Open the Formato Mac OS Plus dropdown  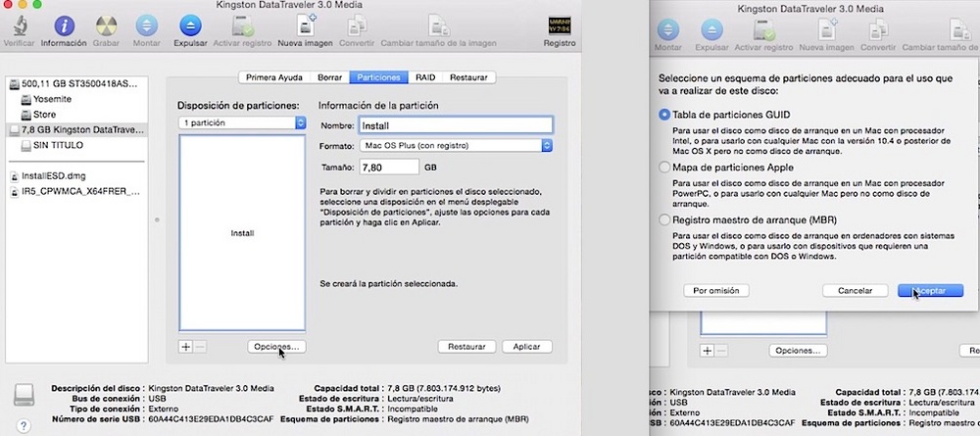pos(456,146)
